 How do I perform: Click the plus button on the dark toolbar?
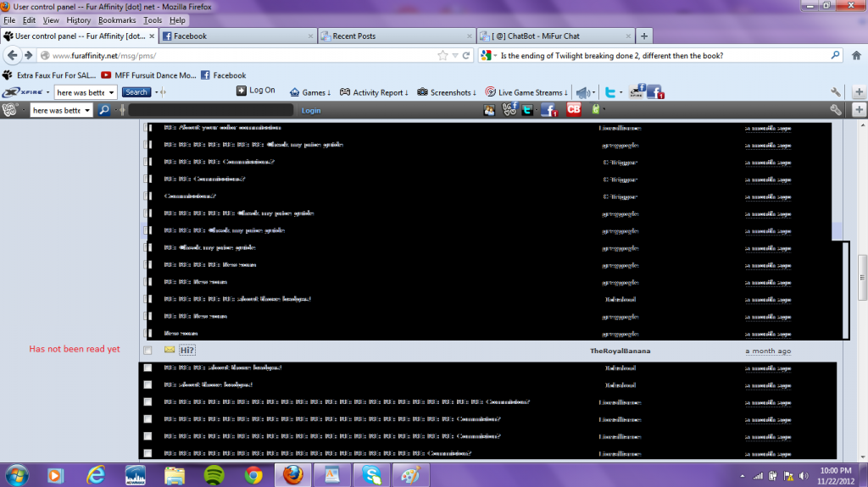pos(860,110)
